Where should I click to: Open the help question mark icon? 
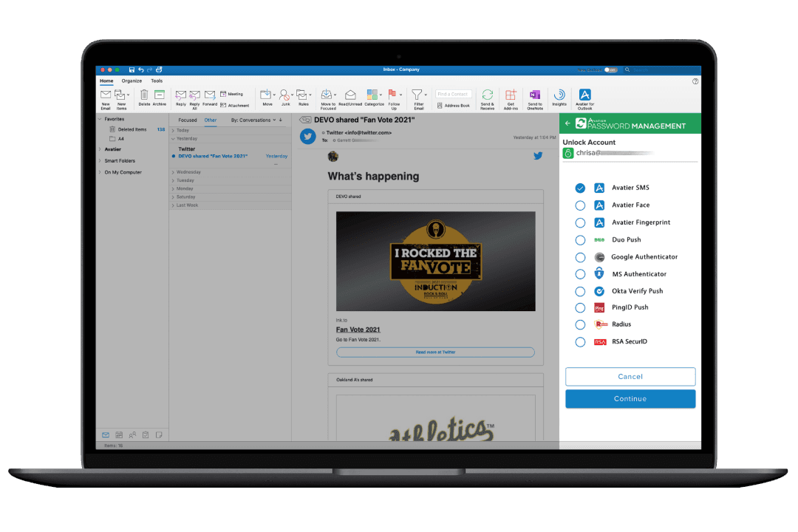pyautogui.click(x=695, y=81)
